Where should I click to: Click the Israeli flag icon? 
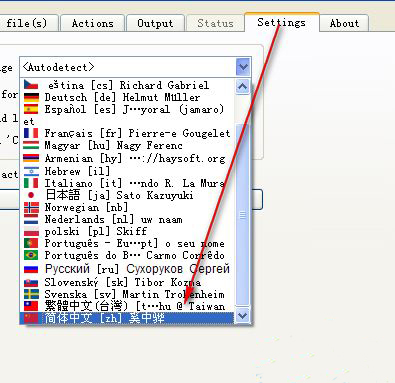coord(31,171)
